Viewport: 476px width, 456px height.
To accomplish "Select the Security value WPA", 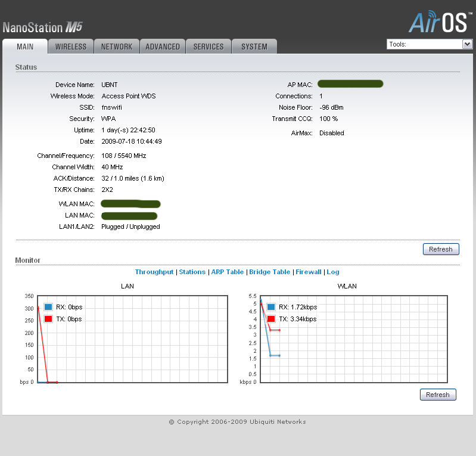I will 108,119.
